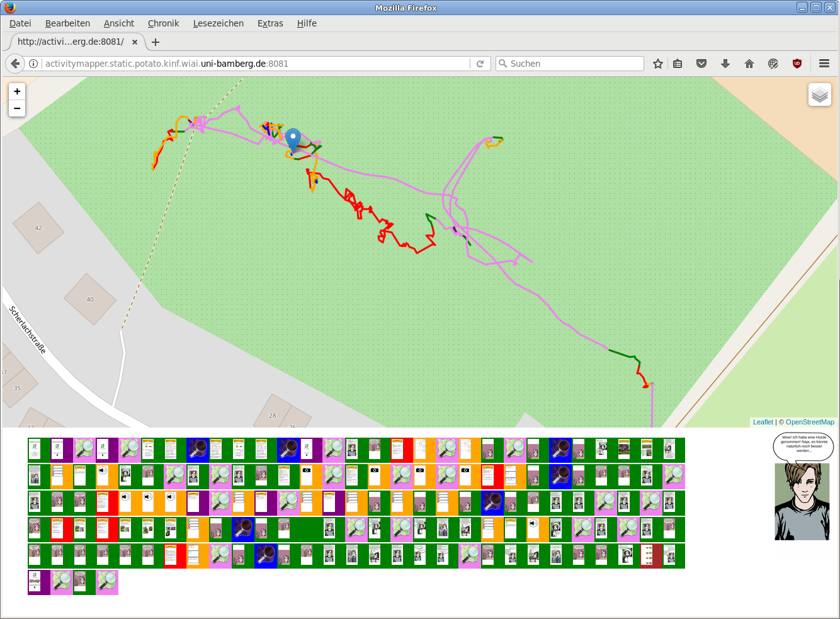This screenshot has width=840, height=619.
Task: Zoom in on the map
Action: click(x=17, y=91)
